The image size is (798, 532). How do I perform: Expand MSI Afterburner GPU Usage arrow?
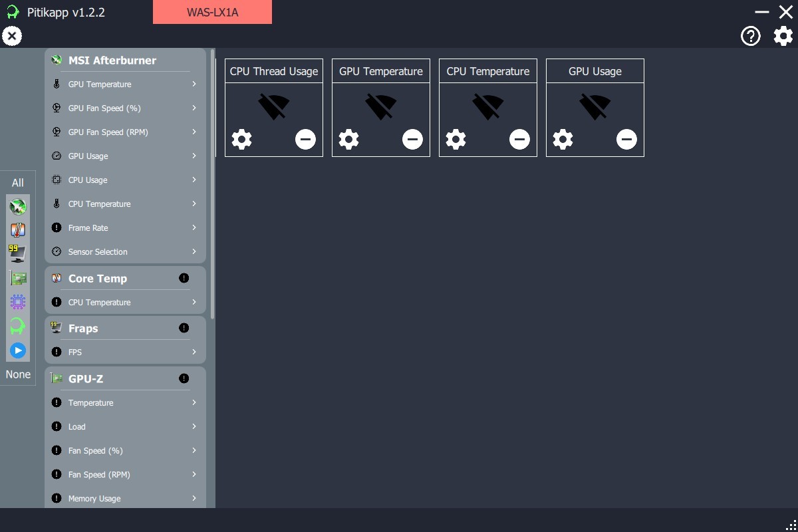(x=194, y=156)
